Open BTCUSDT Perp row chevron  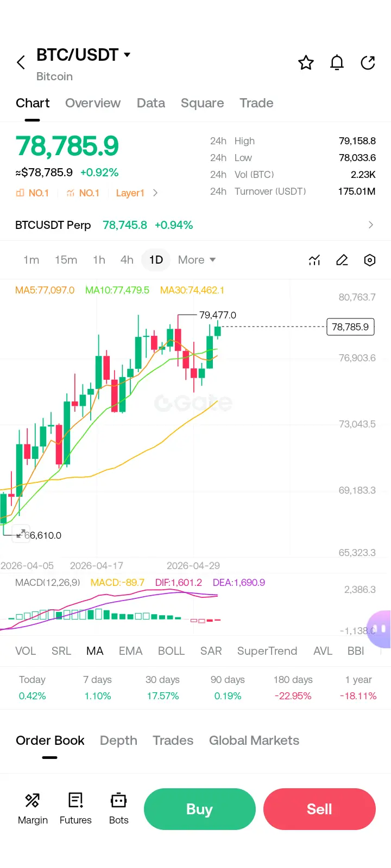371,225
